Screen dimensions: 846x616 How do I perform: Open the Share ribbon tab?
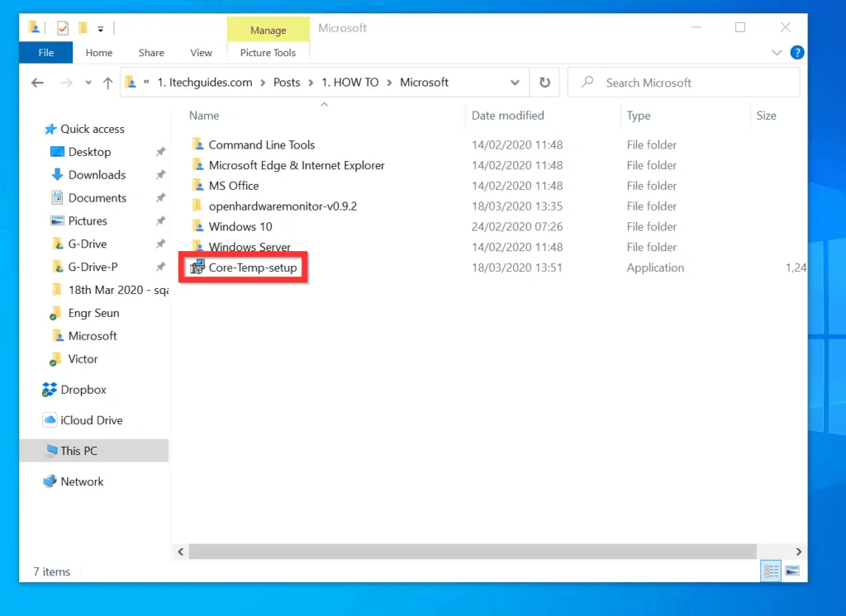(x=151, y=53)
